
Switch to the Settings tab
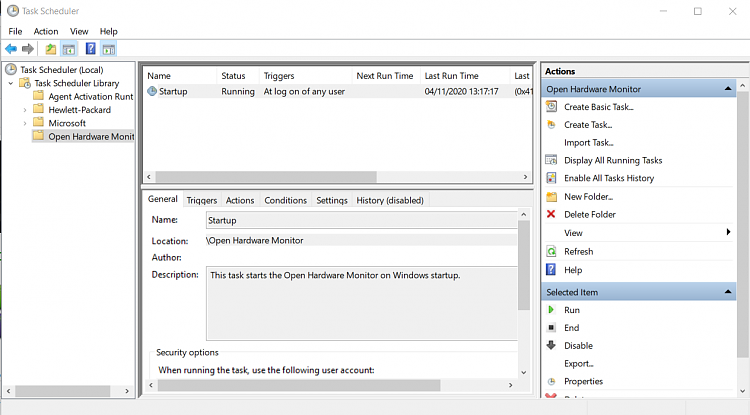click(x=331, y=200)
